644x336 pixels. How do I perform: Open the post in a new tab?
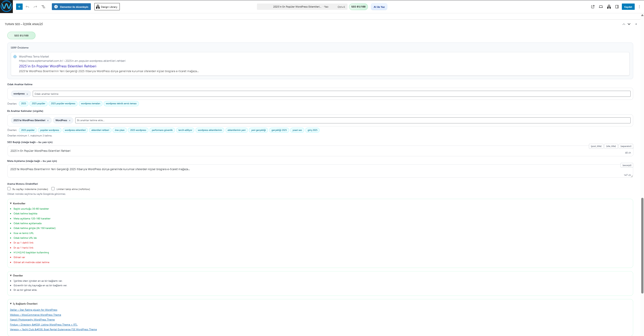pyautogui.click(x=593, y=7)
